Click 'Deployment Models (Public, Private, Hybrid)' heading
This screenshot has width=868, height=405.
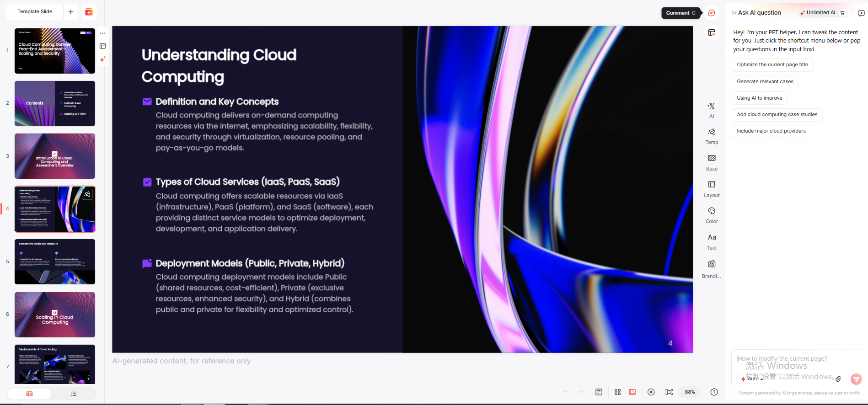coord(250,263)
